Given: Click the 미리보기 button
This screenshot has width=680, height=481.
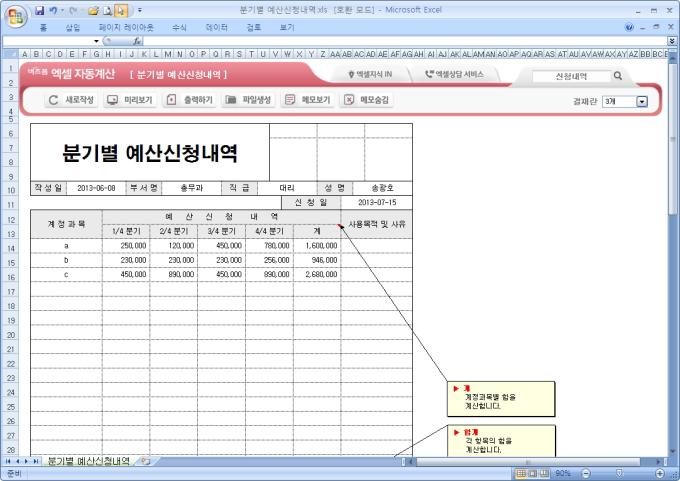Looking at the screenshot, I should [x=130, y=100].
